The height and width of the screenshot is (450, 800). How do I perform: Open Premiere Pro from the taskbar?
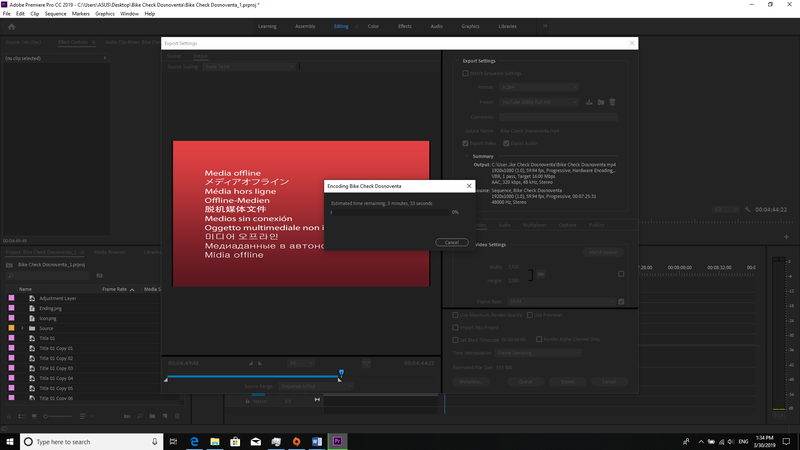pos(339,441)
